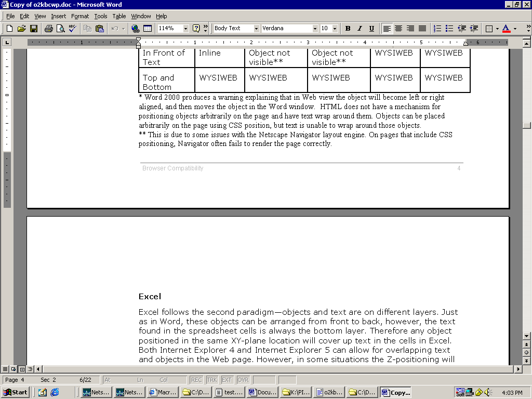Switch to Macr... taskbar button
The width and height of the screenshot is (532, 399).
164,392
